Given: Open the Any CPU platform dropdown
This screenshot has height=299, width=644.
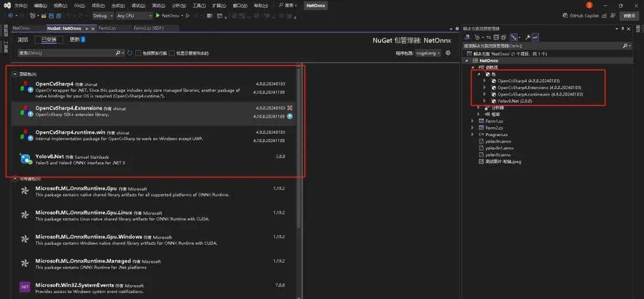Looking at the screenshot, I should [134, 16].
